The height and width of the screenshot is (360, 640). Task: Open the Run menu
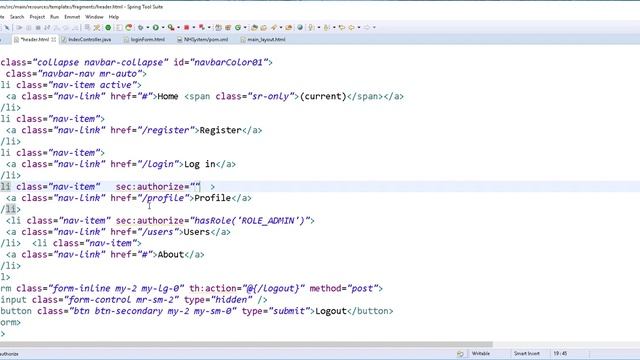coord(54,17)
